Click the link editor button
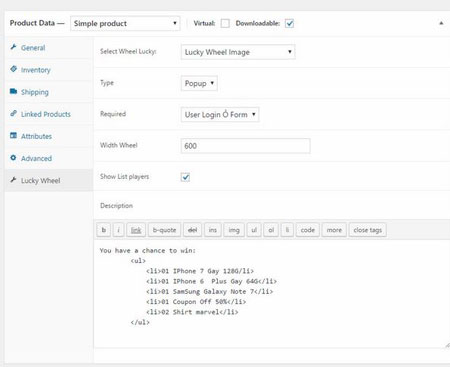 pos(136,230)
